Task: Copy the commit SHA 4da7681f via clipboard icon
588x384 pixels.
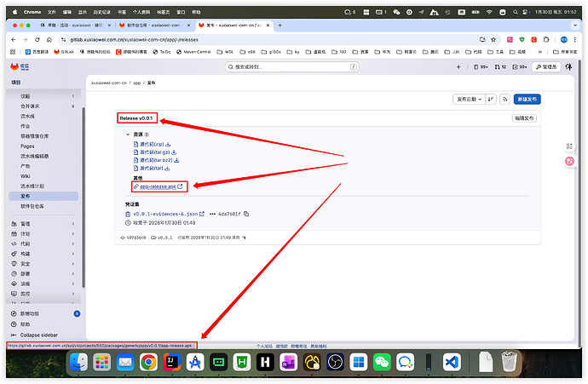Action: (246, 214)
